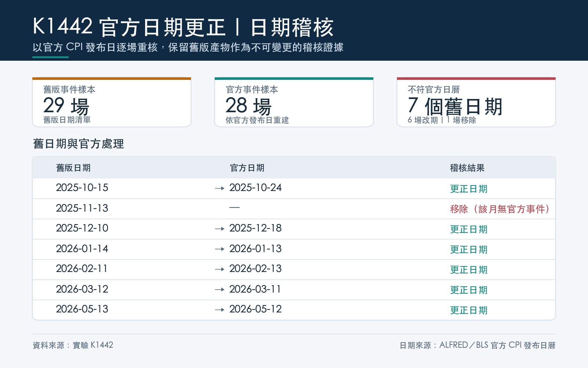Image resolution: width=588 pixels, height=368 pixels.
Task: Click the 官方日期 column header
Action: [247, 168]
